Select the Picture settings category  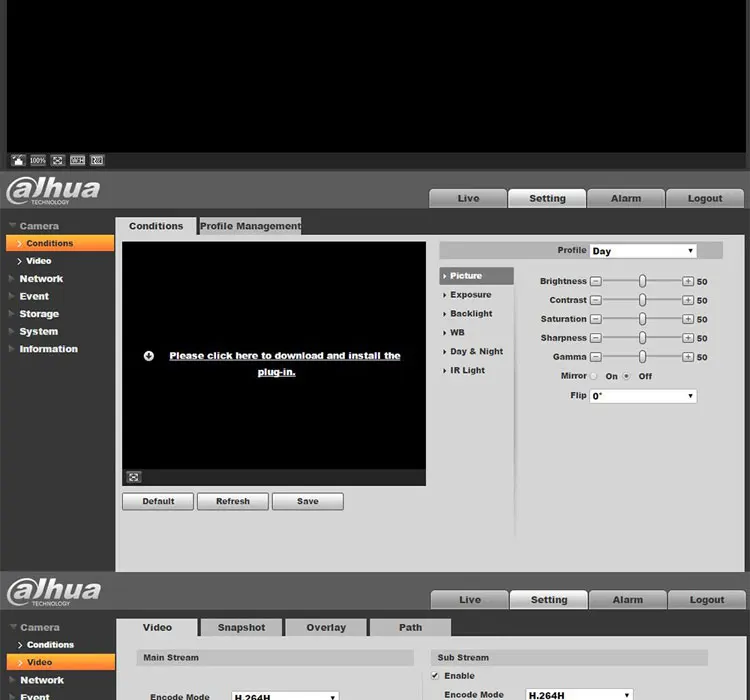476,276
